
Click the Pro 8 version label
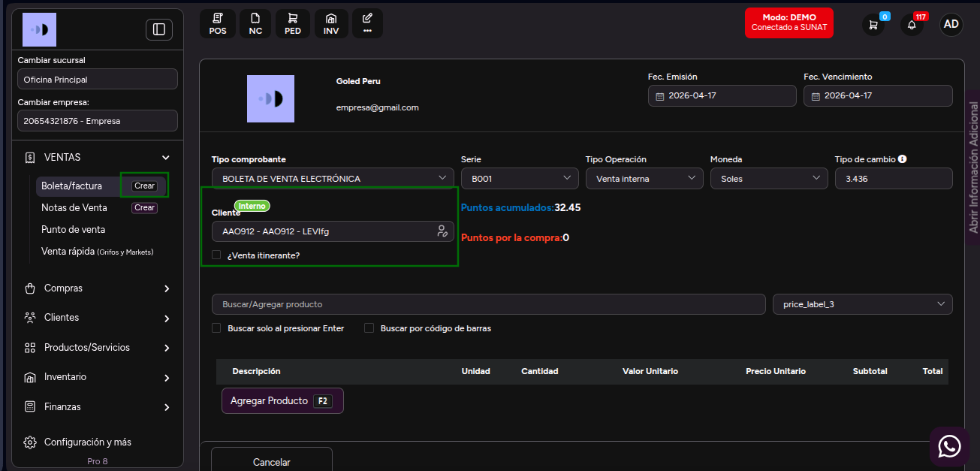tap(98, 461)
